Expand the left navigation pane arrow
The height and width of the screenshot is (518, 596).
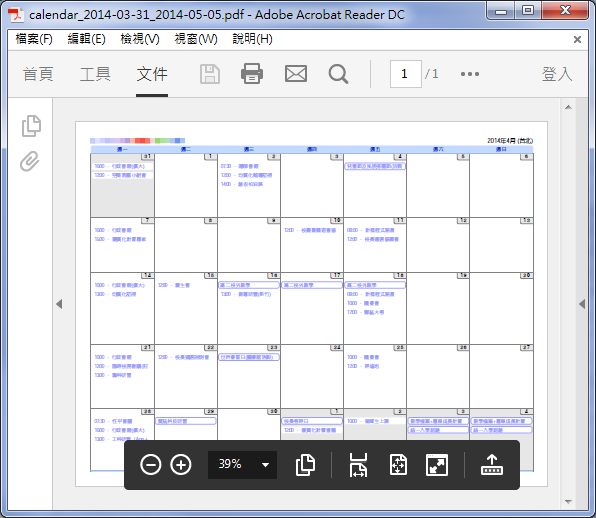59,304
